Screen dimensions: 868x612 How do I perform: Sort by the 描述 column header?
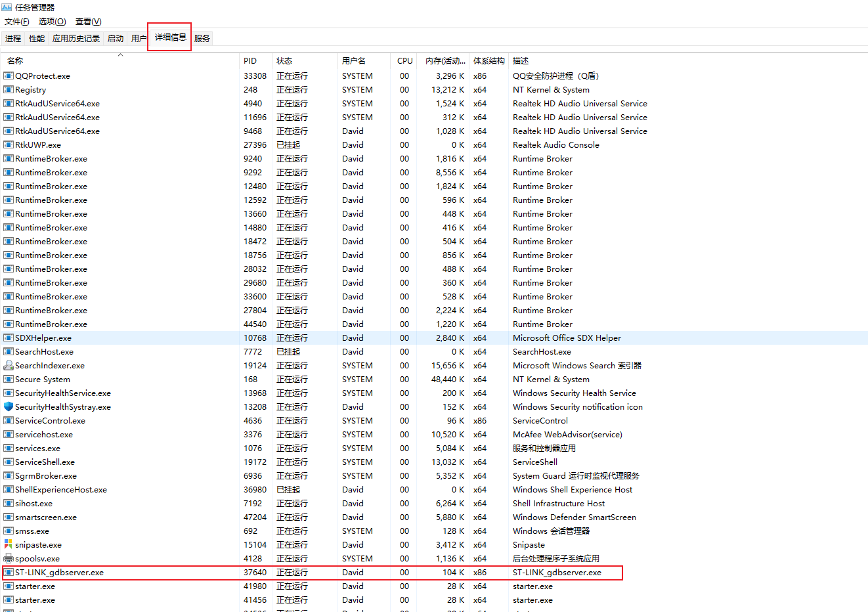(x=688, y=60)
